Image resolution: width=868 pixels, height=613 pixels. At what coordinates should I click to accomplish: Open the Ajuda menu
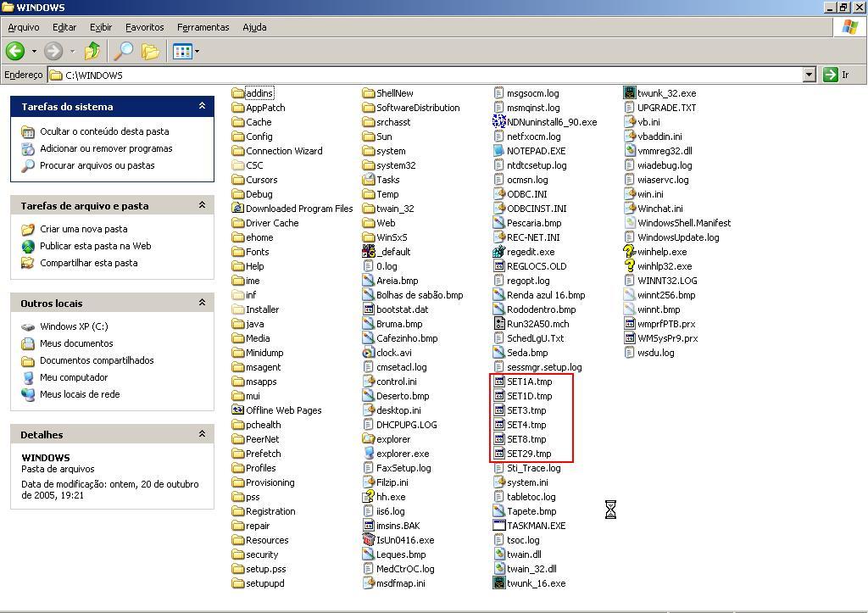(254, 27)
